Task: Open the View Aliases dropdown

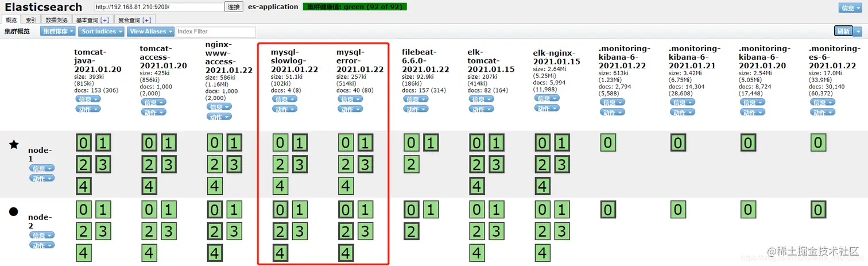Action: point(150,32)
